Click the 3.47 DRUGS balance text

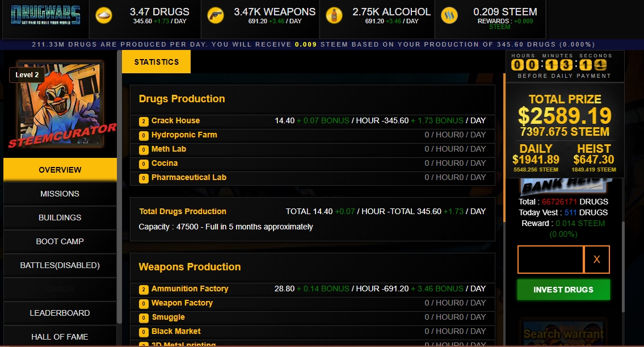(160, 12)
